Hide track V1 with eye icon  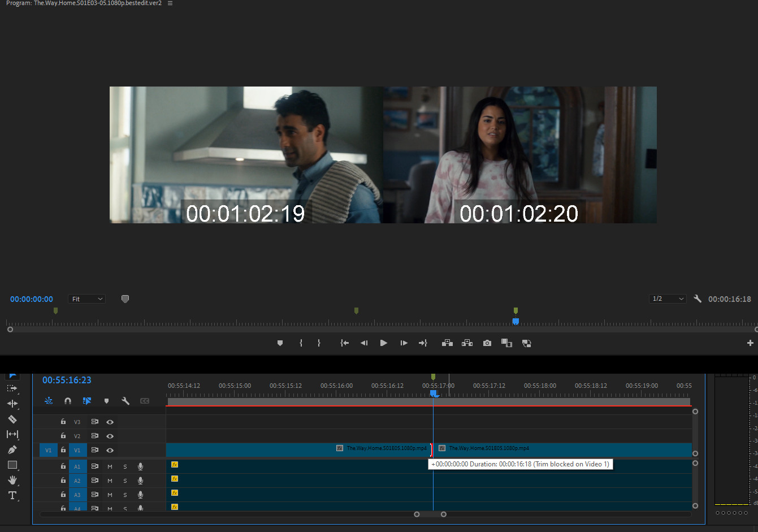pyautogui.click(x=110, y=450)
